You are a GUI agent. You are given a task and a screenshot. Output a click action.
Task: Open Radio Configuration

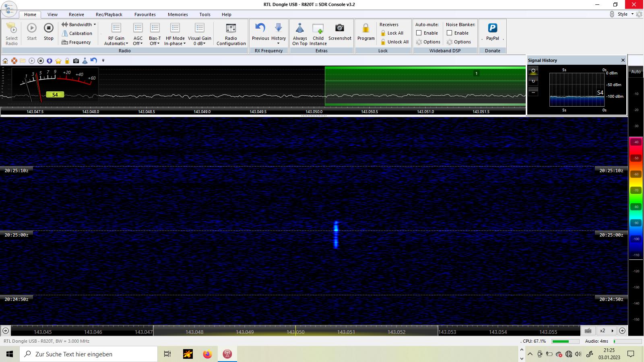[x=231, y=34]
